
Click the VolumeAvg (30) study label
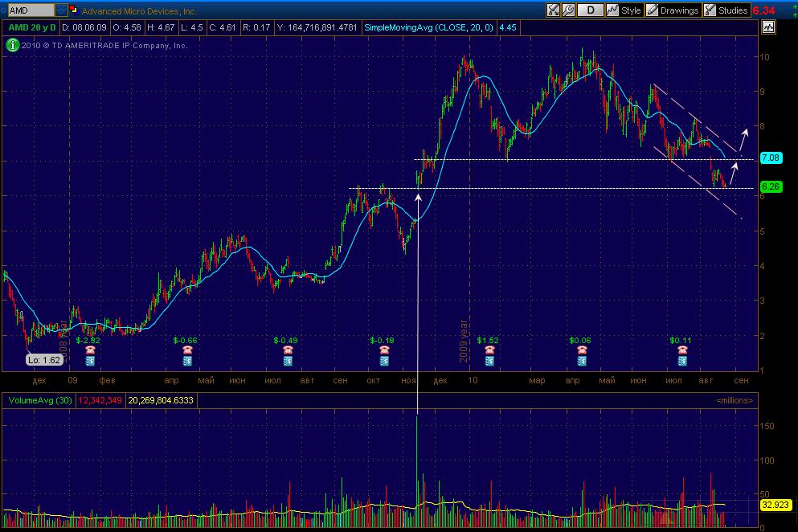pos(40,401)
